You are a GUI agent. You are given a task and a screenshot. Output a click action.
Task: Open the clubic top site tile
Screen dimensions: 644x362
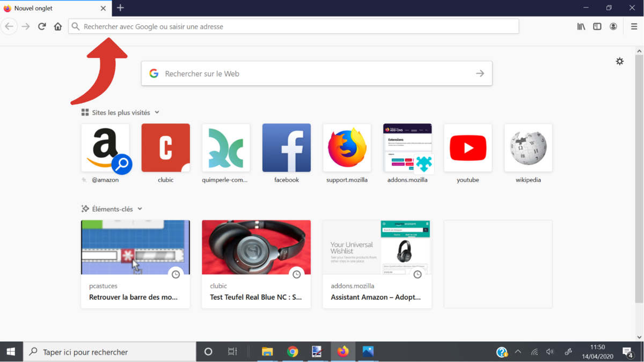(x=166, y=148)
